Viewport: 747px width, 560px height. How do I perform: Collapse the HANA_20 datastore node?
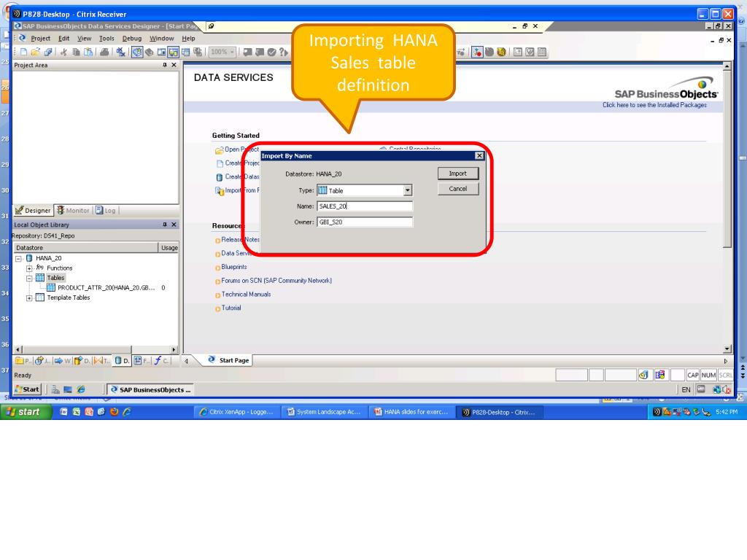click(18, 259)
